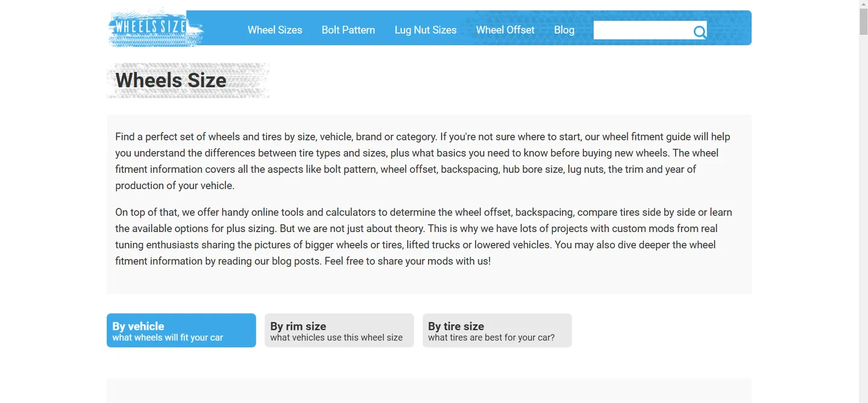
Task: Click the Wheels Size logo
Action: click(156, 28)
